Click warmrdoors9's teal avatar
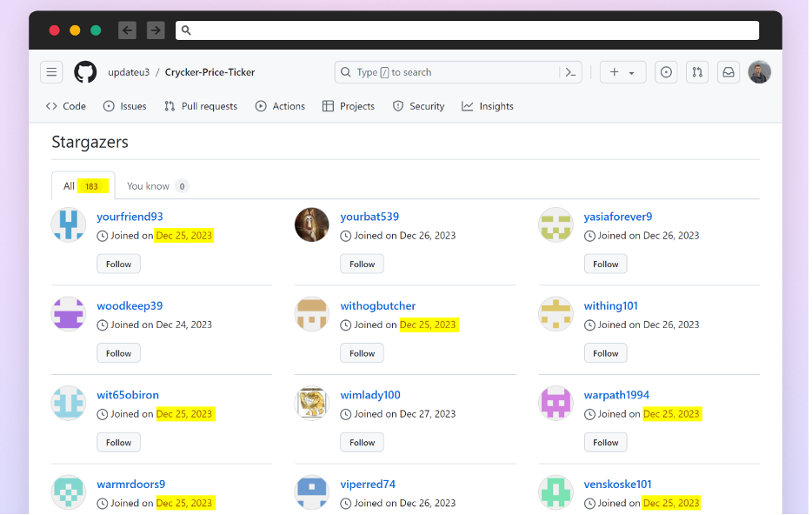Viewport: 812px width, 515px height. point(69,492)
